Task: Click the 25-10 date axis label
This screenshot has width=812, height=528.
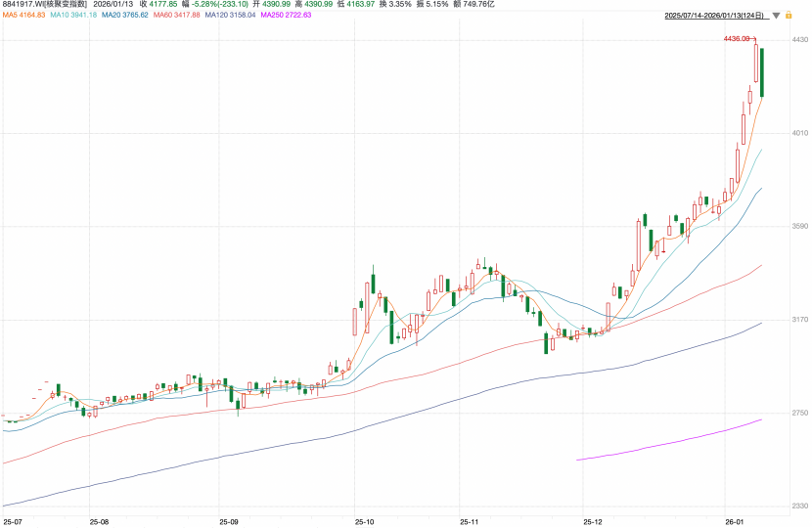Action: [365, 522]
